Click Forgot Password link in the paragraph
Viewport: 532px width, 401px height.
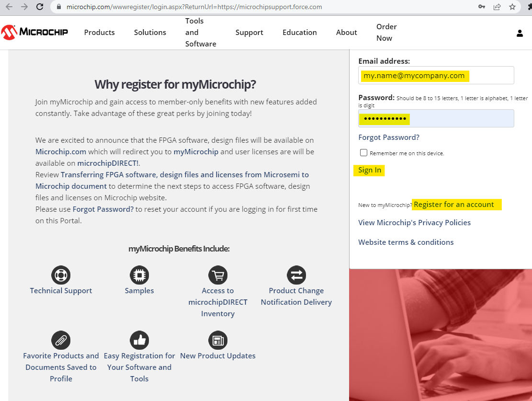(x=103, y=209)
